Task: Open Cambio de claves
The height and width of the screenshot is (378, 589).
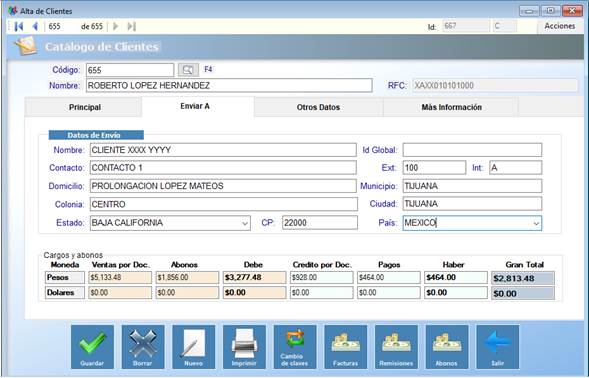Action: [x=295, y=347]
